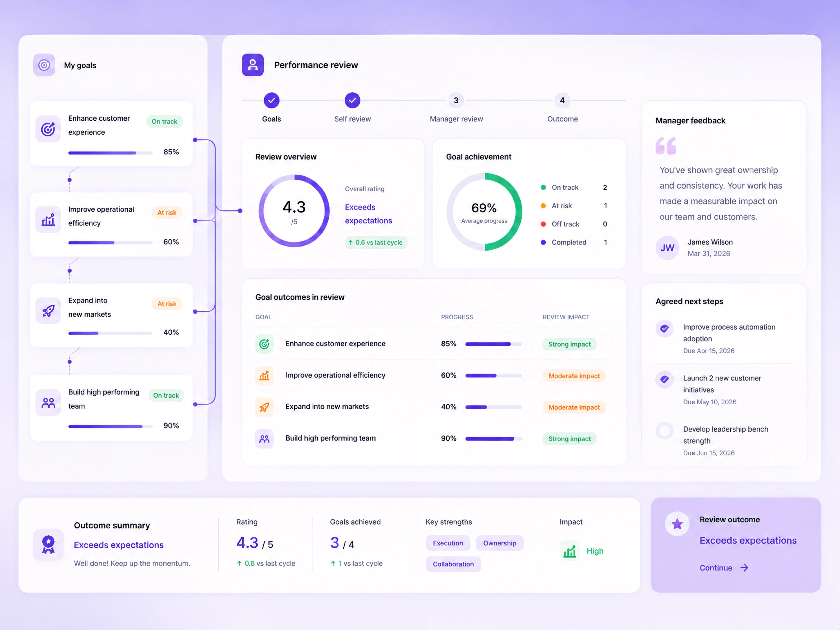Image resolution: width=840 pixels, height=630 pixels.
Task: Click green target icon in Enhance customer experience row
Action: click(x=264, y=344)
